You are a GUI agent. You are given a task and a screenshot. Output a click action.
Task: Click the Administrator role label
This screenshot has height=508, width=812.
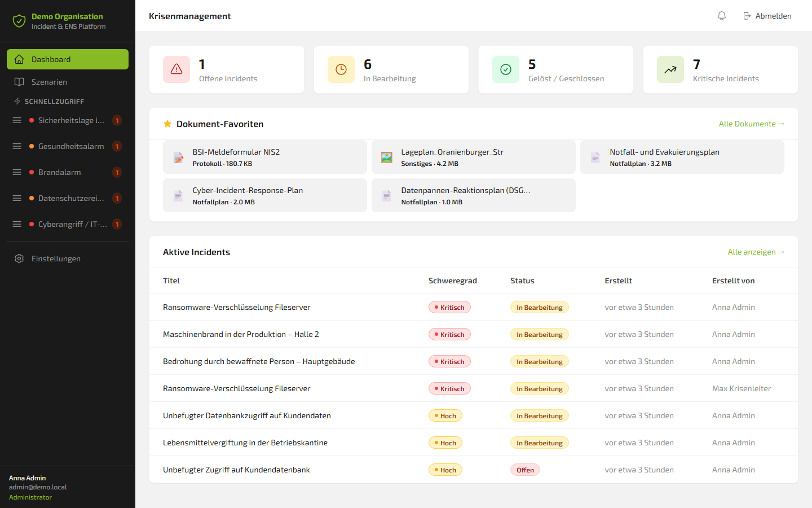coord(30,497)
